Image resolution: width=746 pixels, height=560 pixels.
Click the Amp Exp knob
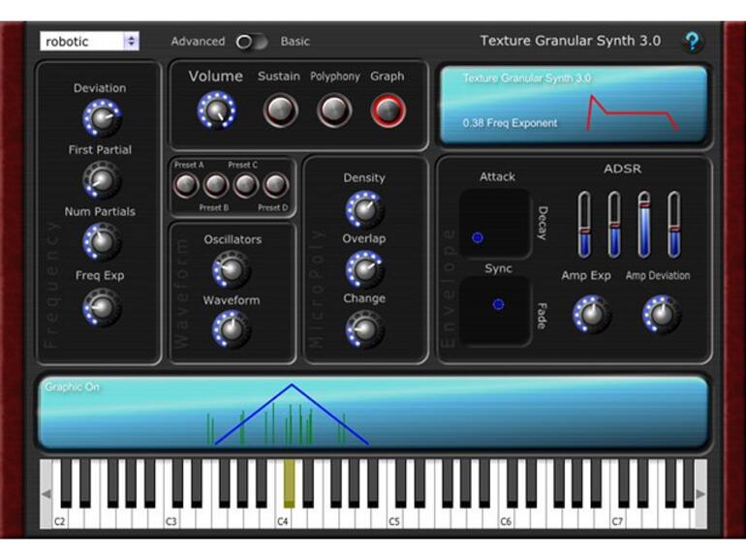click(x=592, y=314)
